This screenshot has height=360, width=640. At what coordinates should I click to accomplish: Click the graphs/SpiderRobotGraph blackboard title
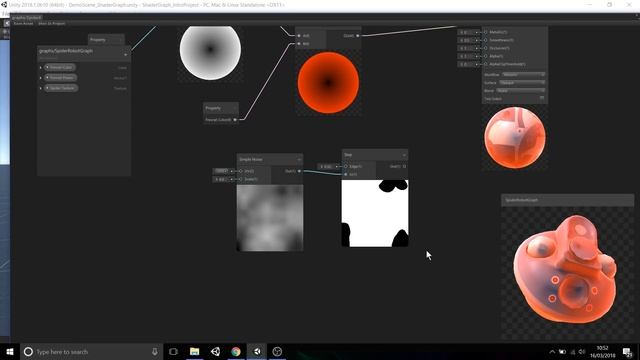pyautogui.click(x=66, y=51)
